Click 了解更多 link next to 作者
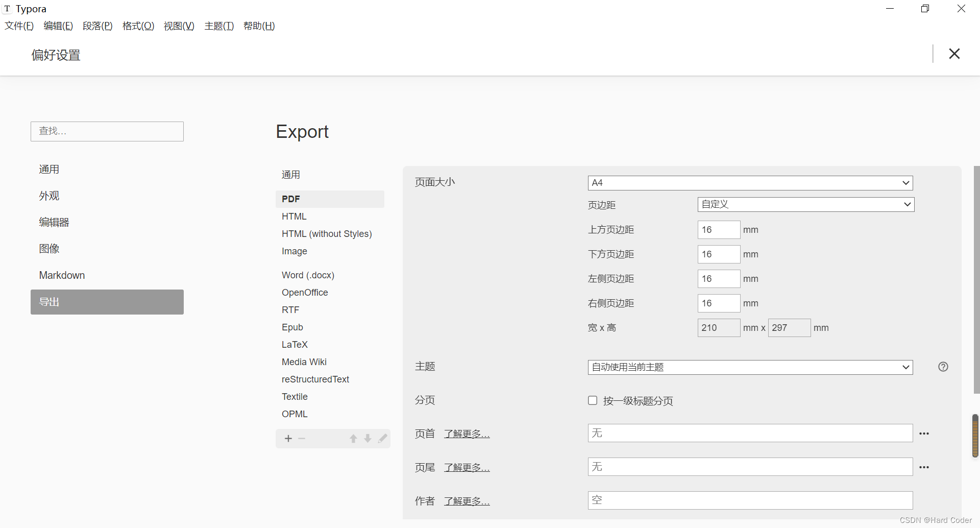Viewport: 980px width, 528px height. (x=467, y=501)
